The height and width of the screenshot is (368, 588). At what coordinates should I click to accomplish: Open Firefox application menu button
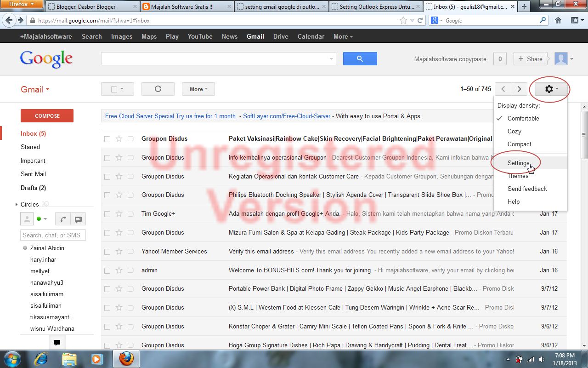pyautogui.click(x=22, y=5)
